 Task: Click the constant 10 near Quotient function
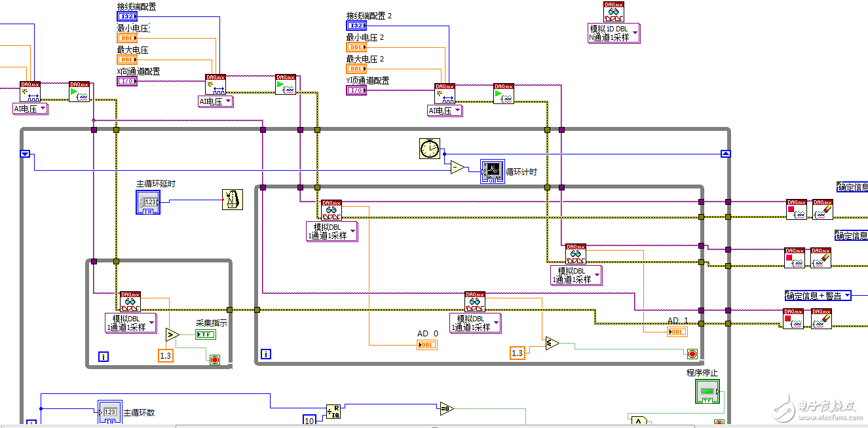309,420
